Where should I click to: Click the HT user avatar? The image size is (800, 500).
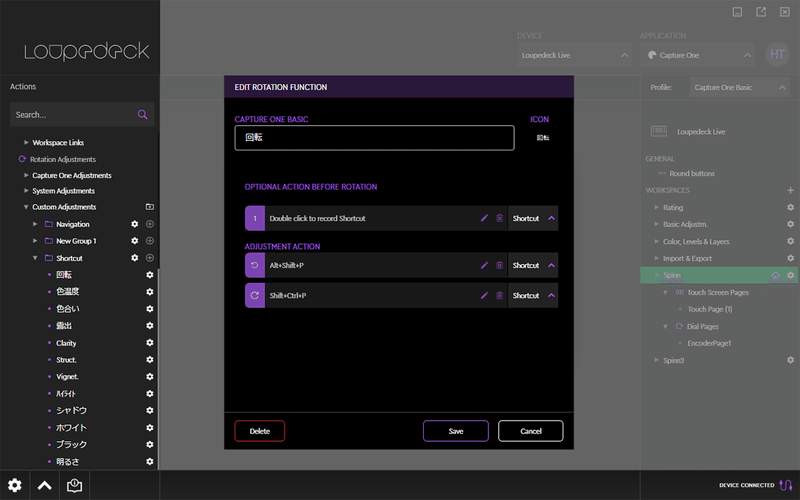(777, 54)
